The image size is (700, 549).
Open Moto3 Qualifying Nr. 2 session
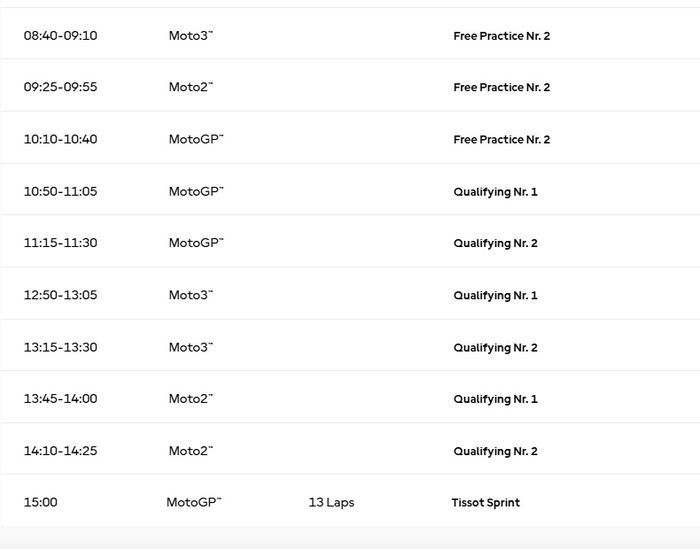(495, 347)
